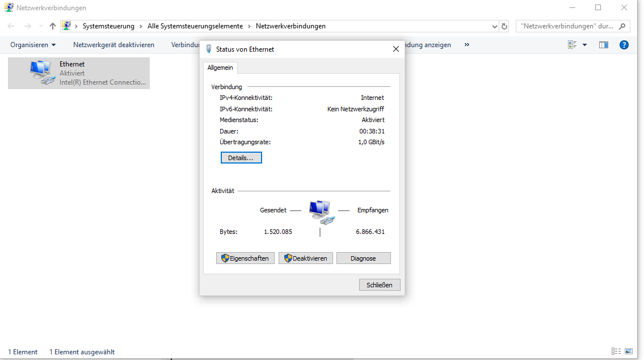Click the Deaktivieren button in the dialog
This screenshot has width=644, height=360.
306,258
